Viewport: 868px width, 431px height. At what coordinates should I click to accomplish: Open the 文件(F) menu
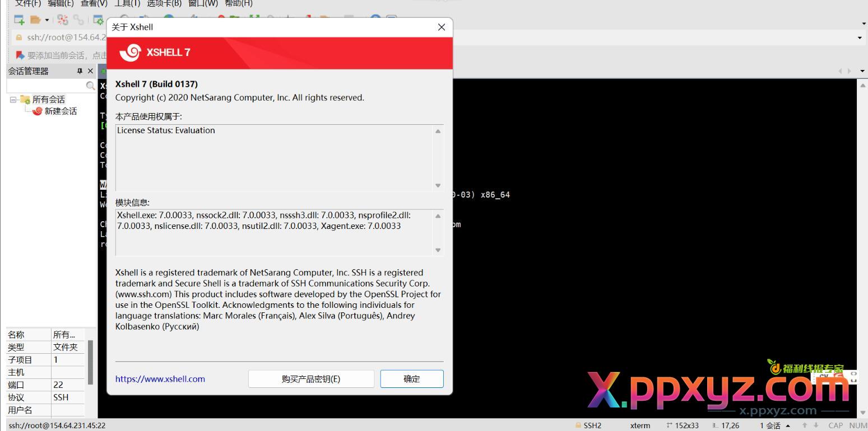[x=28, y=3]
